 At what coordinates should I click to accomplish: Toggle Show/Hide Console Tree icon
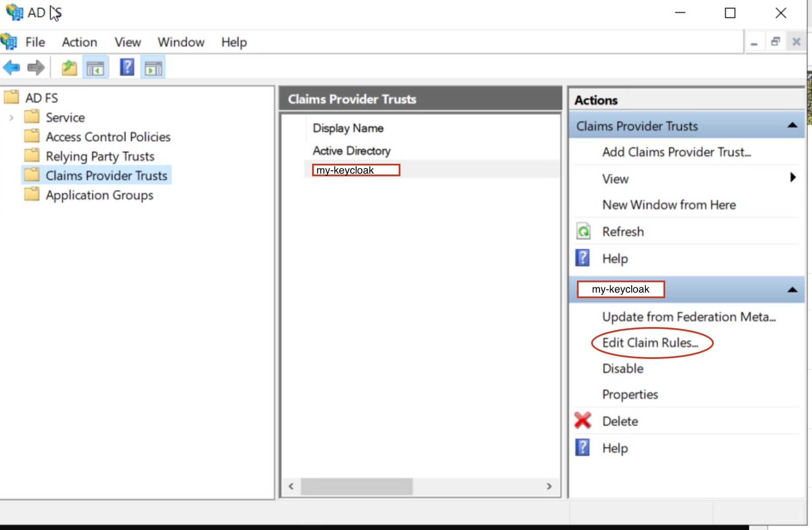pos(95,68)
